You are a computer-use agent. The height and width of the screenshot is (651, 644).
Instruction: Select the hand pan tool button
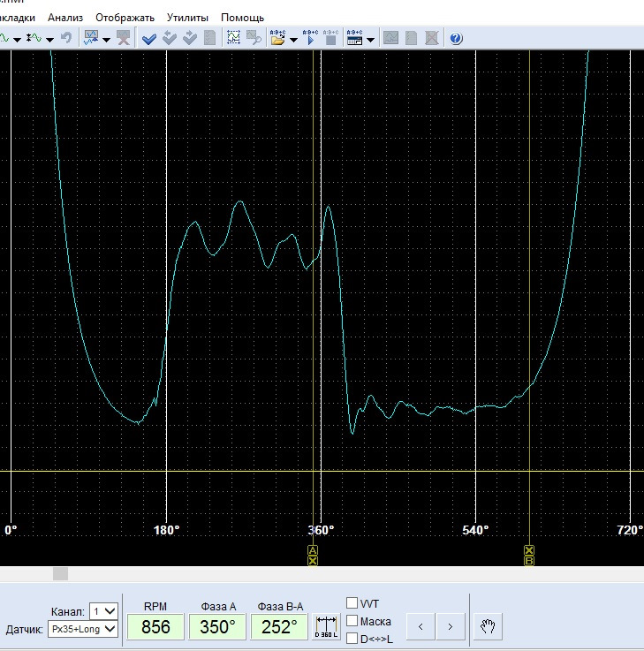[x=488, y=626]
